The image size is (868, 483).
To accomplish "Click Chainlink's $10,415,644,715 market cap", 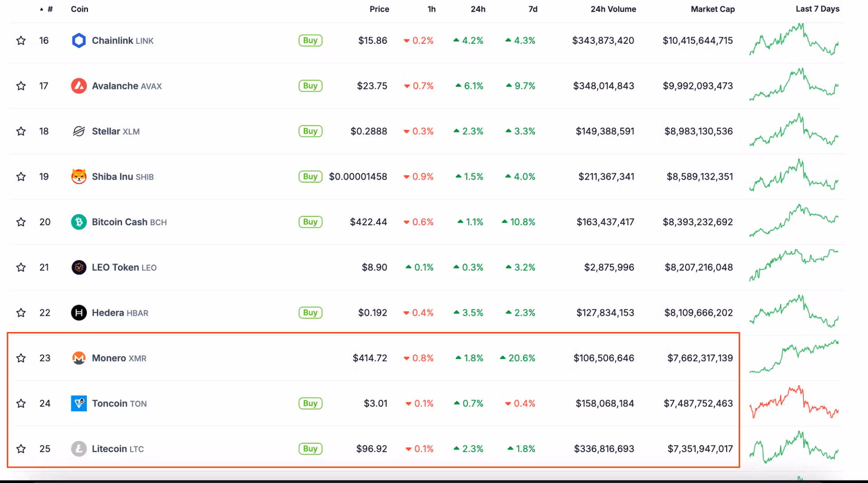I will [698, 41].
